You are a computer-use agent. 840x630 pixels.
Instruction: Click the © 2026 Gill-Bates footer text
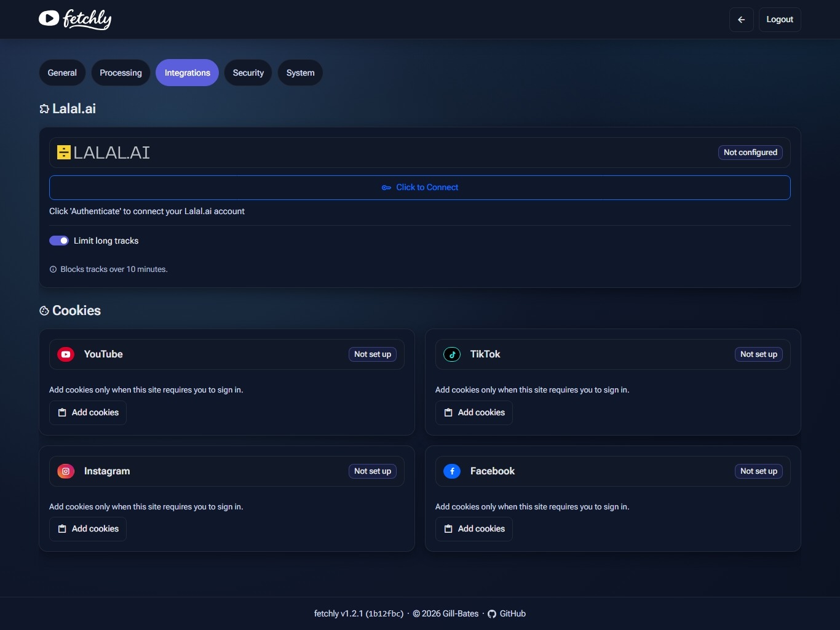point(445,613)
